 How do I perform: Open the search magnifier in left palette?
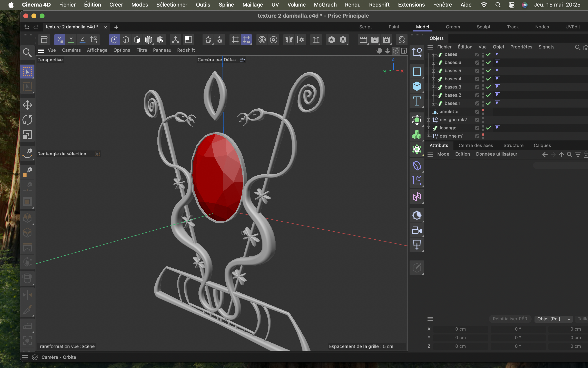coord(27,53)
